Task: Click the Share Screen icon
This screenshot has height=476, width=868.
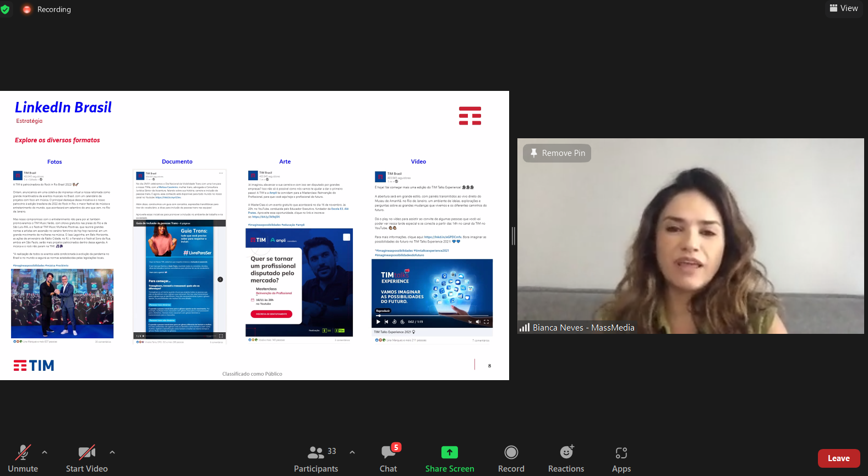Action: point(449,452)
